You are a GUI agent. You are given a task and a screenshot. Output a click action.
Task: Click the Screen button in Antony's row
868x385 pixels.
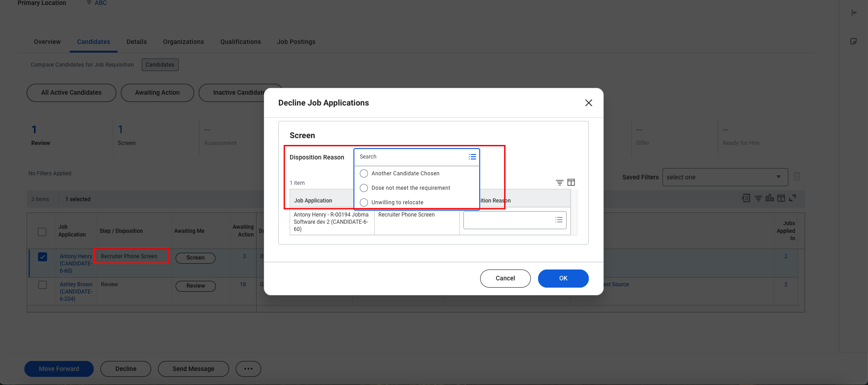point(196,258)
